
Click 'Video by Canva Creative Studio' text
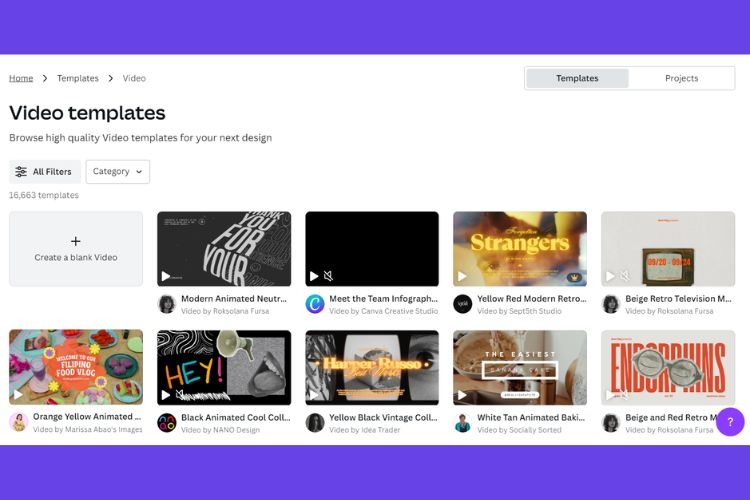(x=383, y=311)
